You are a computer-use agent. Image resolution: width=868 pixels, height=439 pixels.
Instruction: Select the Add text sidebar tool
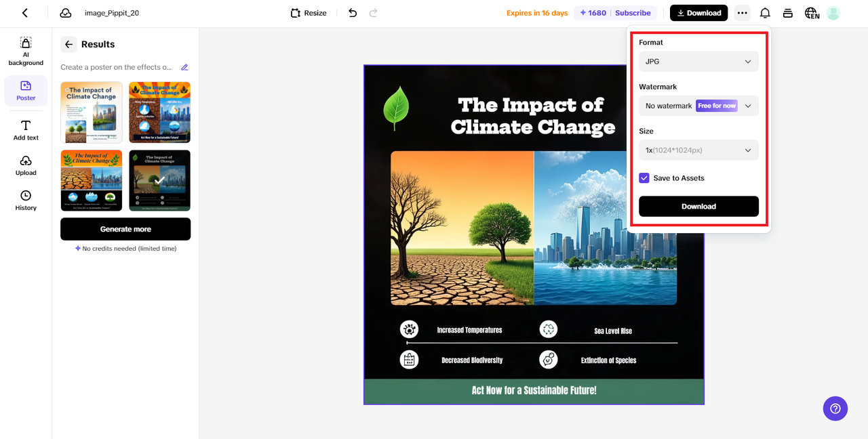coord(26,130)
